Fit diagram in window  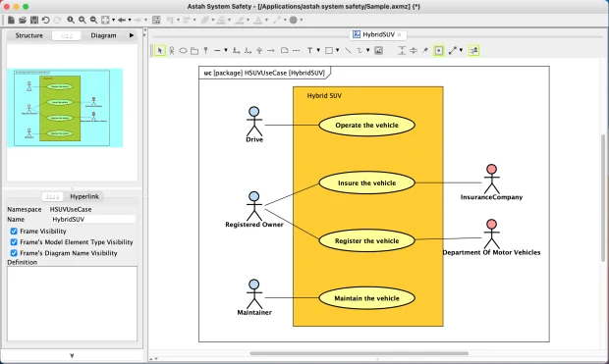click(105, 20)
